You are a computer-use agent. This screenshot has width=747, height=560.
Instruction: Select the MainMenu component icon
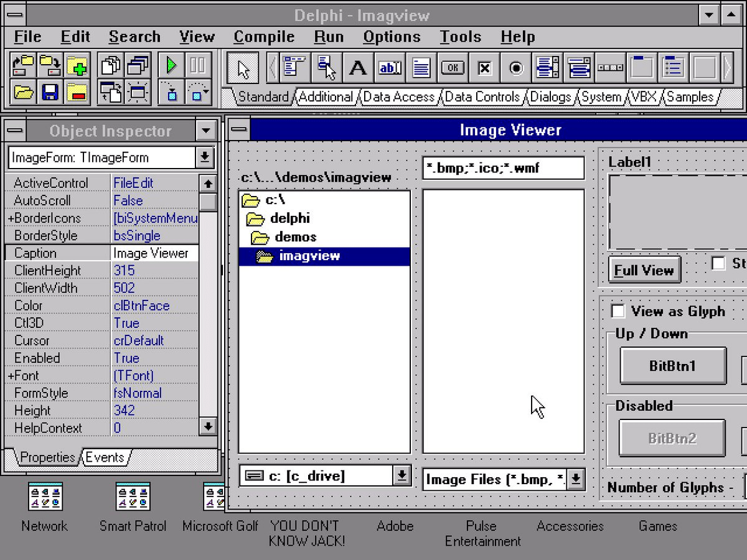pyautogui.click(x=294, y=67)
